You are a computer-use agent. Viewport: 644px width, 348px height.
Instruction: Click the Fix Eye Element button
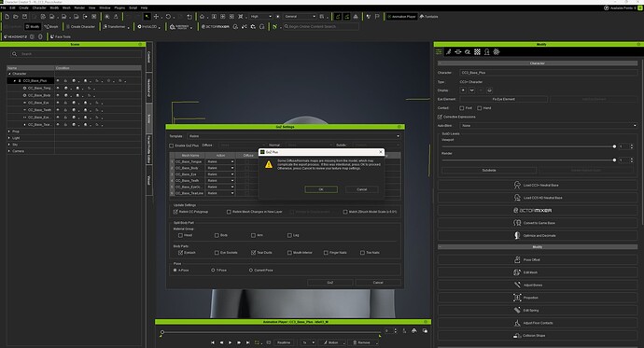[x=504, y=99]
